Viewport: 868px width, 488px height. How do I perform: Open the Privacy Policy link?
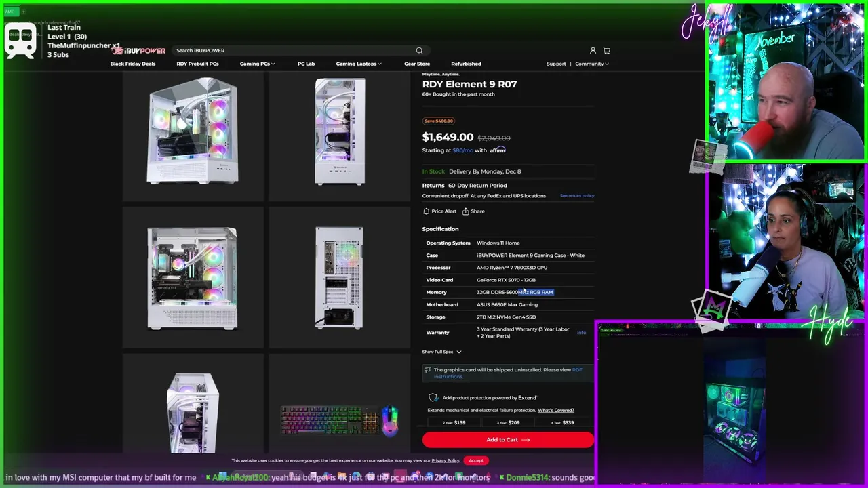coord(445,460)
